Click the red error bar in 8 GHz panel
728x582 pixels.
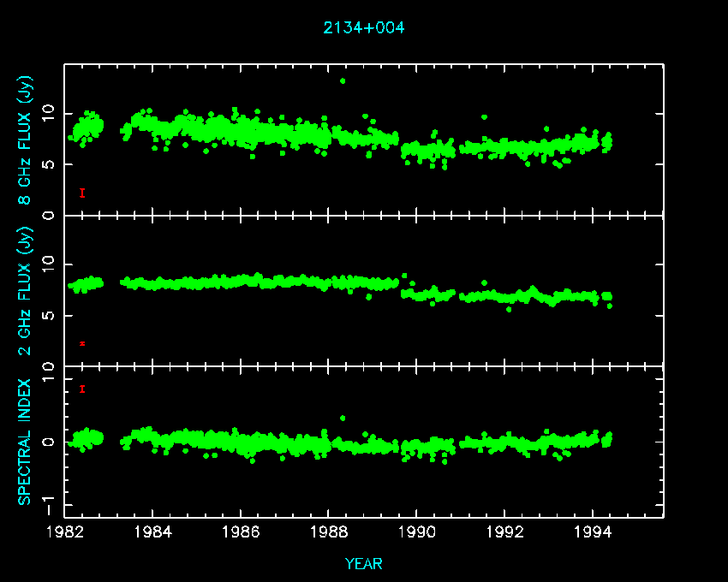(82, 193)
